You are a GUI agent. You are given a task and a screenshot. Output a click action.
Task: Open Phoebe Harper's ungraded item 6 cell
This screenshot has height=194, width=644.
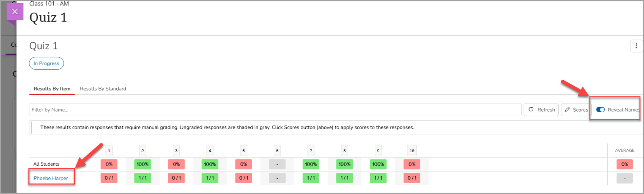point(277,178)
